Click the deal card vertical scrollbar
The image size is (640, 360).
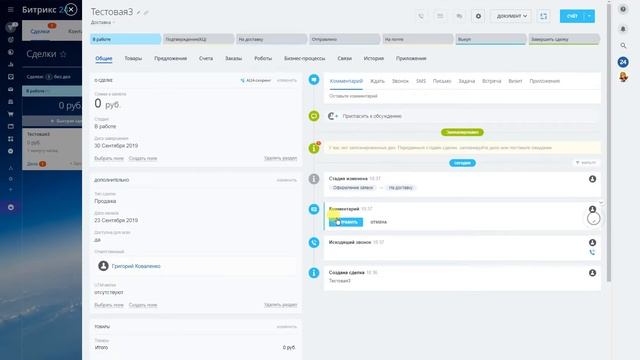[x=609, y=143]
